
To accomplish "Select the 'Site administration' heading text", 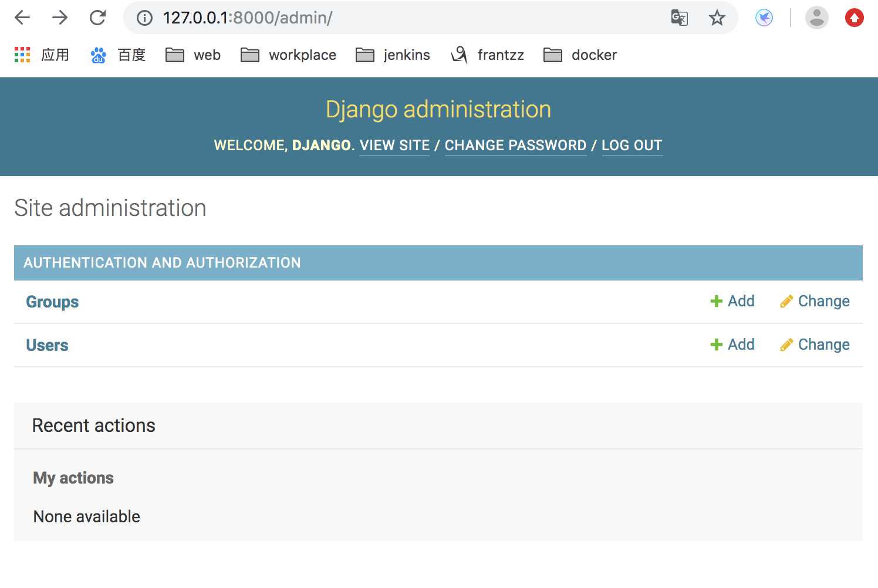I will (110, 208).
